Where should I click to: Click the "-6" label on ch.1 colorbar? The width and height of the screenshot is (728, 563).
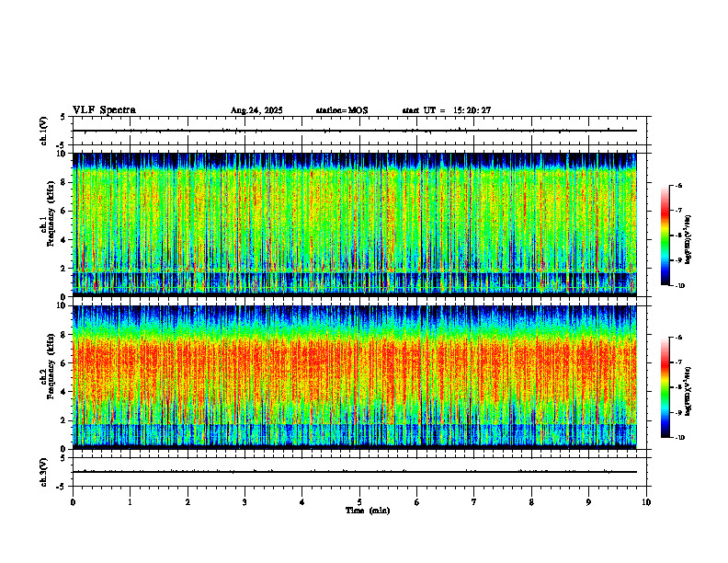point(678,185)
